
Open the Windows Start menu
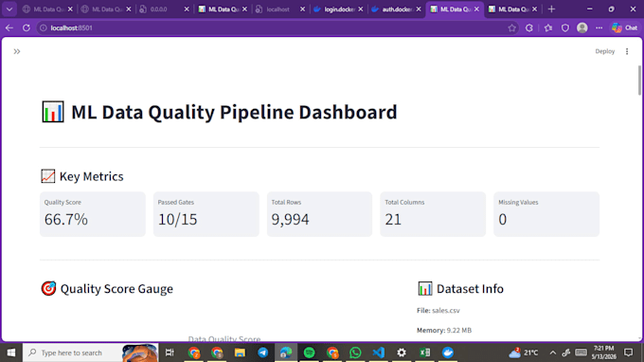tap(11, 353)
